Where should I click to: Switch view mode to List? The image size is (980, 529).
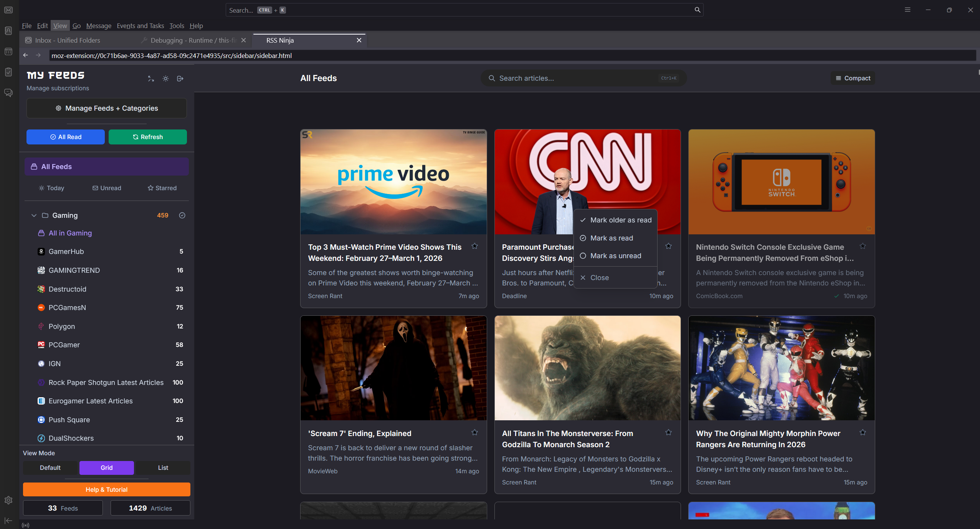pos(163,468)
